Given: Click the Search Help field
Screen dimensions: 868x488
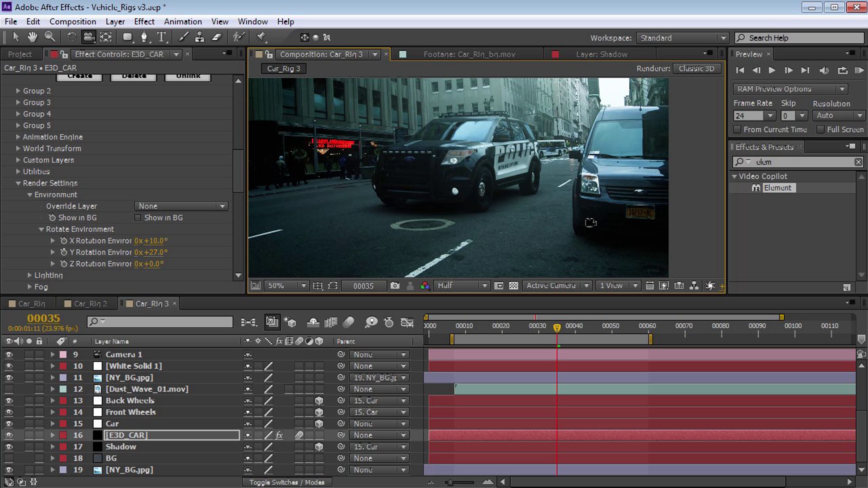Looking at the screenshot, I should click(799, 38).
